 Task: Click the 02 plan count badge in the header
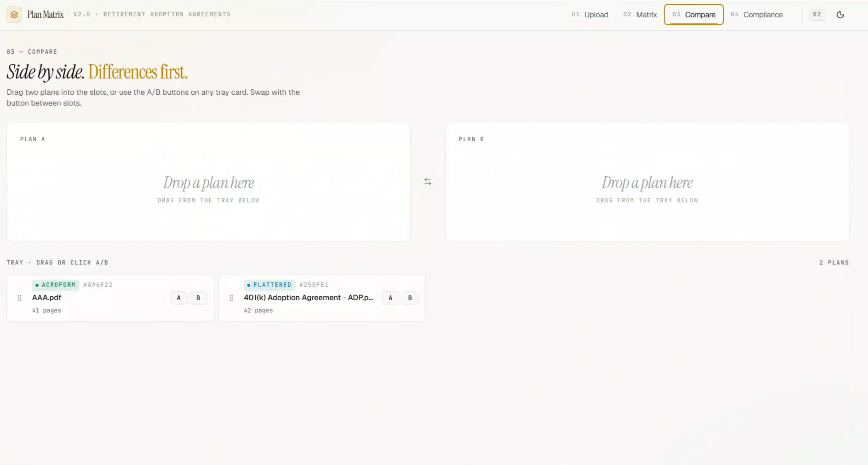[817, 14]
